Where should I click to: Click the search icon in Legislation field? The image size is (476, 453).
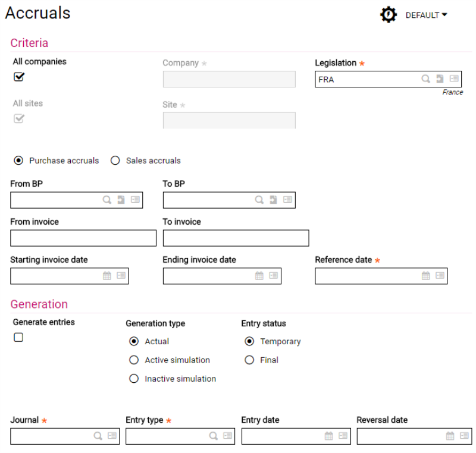tap(425, 79)
